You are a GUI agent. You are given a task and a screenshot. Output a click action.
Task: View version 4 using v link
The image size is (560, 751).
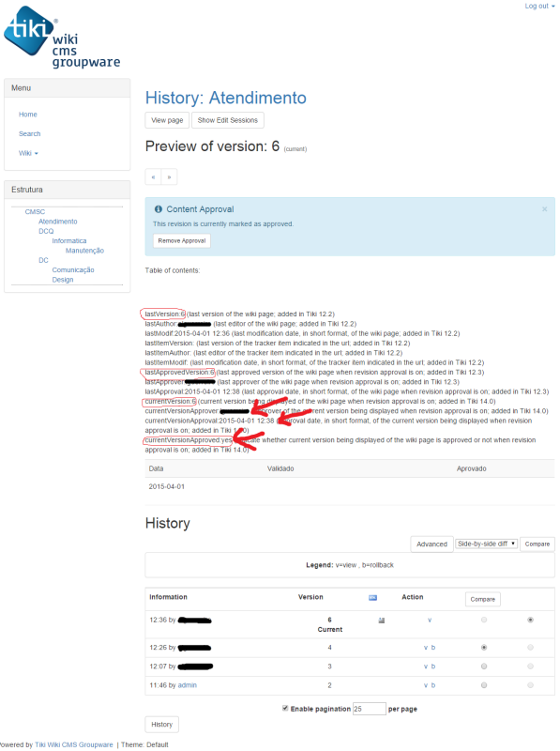(426, 648)
